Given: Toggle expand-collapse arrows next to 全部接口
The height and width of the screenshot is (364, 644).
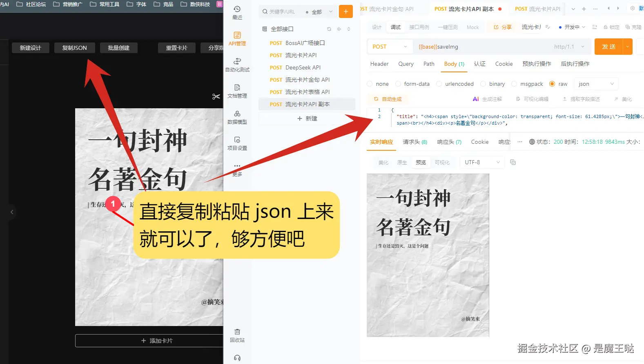Looking at the screenshot, I should 349,29.
